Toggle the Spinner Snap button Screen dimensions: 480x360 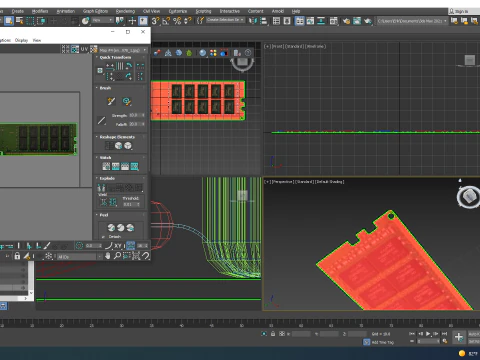click(x=188, y=21)
